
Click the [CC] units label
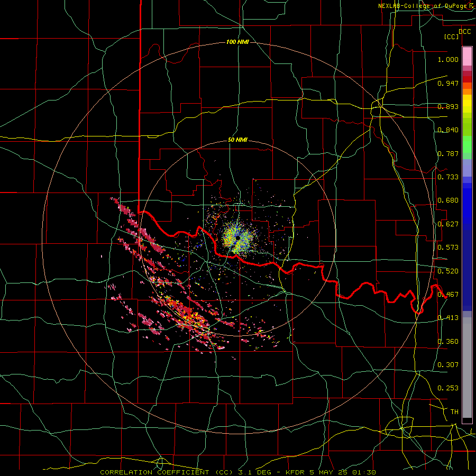click(x=452, y=36)
